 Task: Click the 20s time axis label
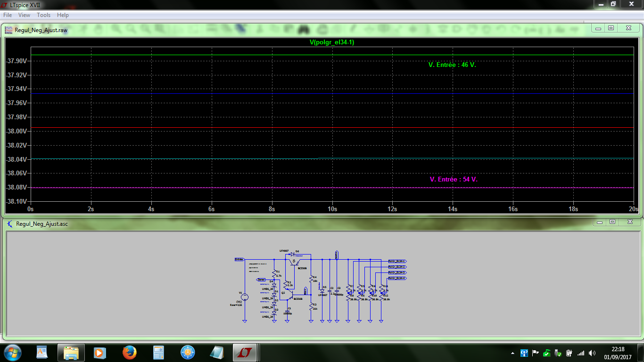(x=633, y=209)
